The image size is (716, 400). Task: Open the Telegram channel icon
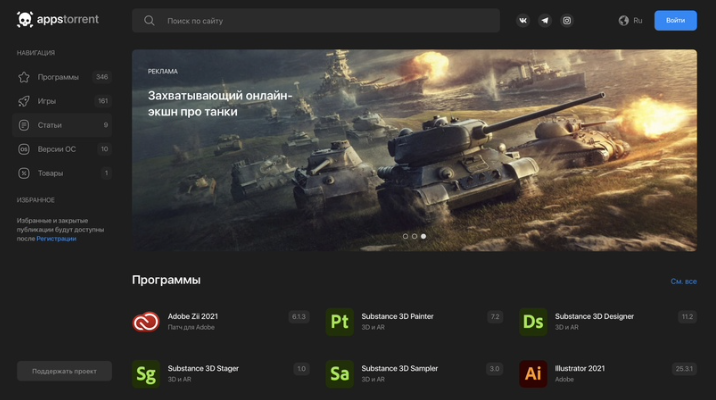(545, 21)
